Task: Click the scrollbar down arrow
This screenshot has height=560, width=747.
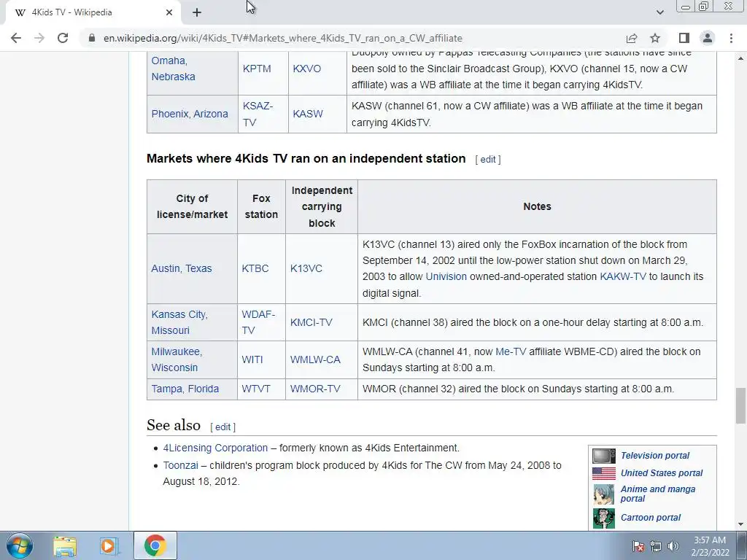Action: pos(740,524)
